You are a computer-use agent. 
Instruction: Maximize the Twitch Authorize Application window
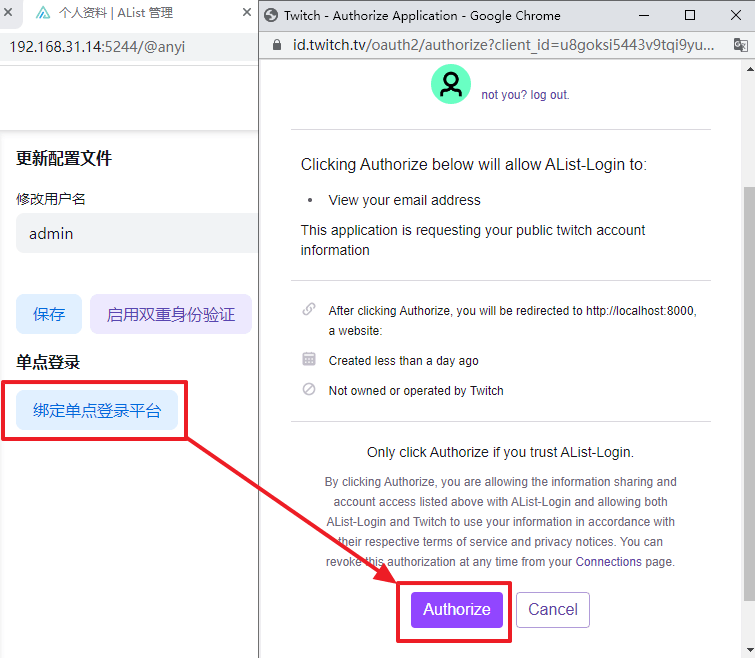690,15
